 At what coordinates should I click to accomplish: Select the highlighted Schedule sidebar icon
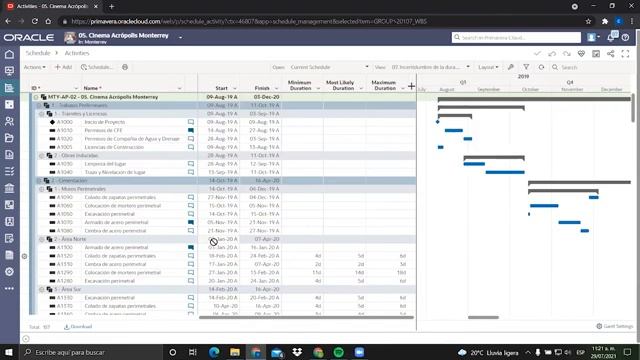9,88
